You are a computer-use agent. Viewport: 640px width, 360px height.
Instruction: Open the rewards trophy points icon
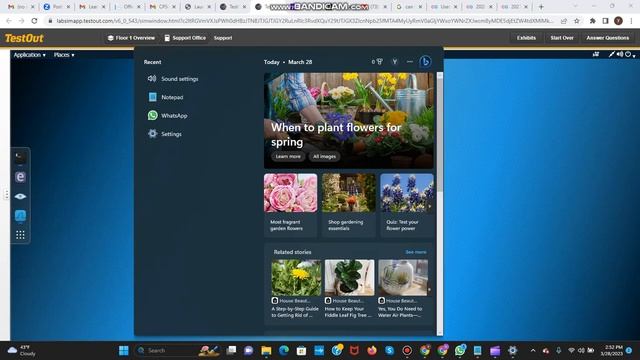click(x=377, y=62)
